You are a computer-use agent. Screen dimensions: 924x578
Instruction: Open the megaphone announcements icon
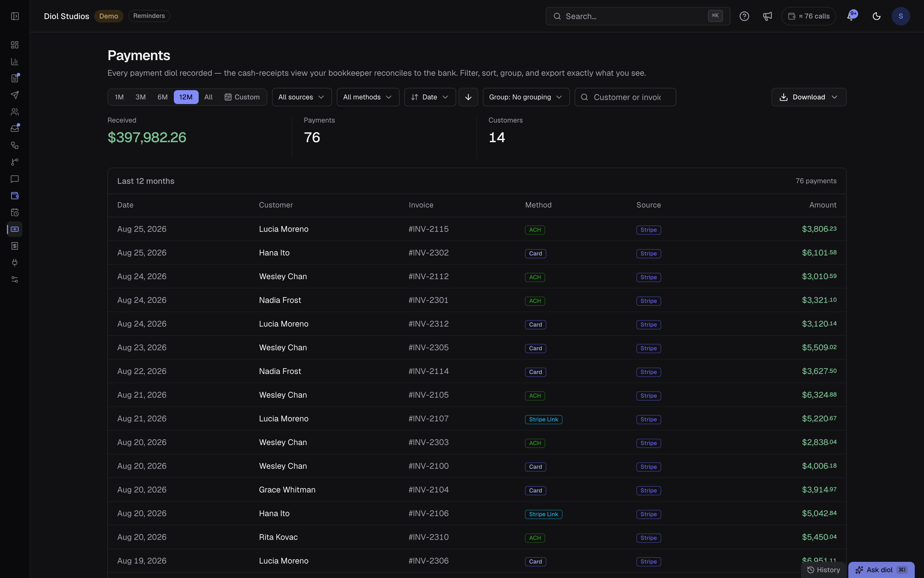[x=767, y=16]
